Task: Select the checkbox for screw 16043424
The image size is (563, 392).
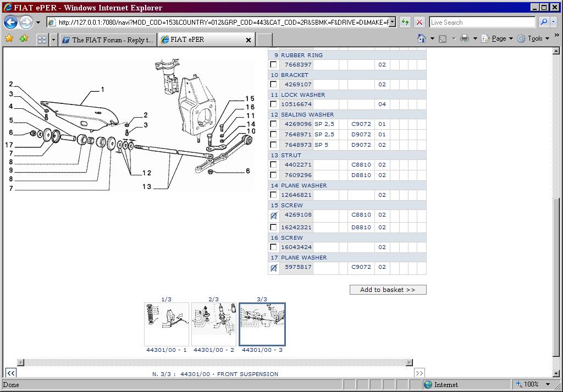Action: coord(274,247)
